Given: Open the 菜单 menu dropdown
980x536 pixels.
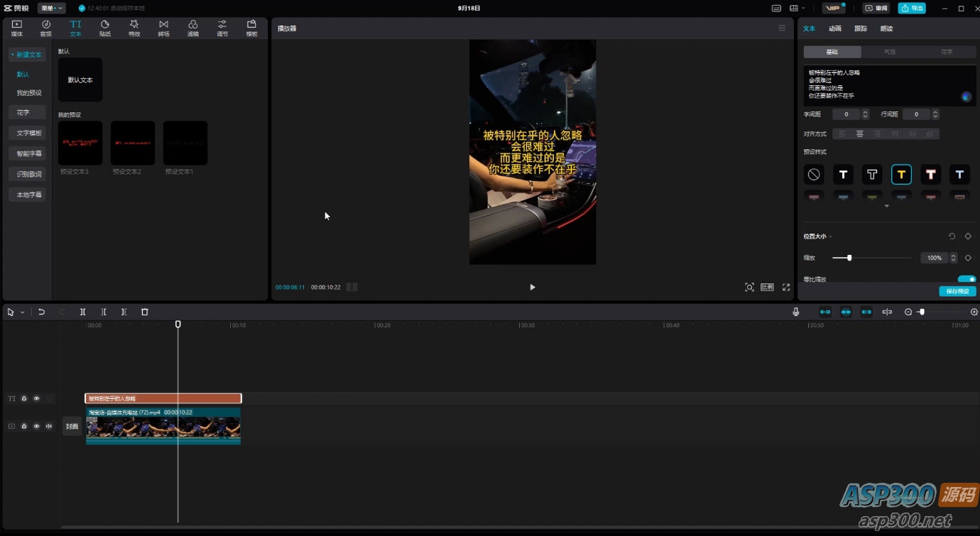Looking at the screenshot, I should tap(51, 8).
